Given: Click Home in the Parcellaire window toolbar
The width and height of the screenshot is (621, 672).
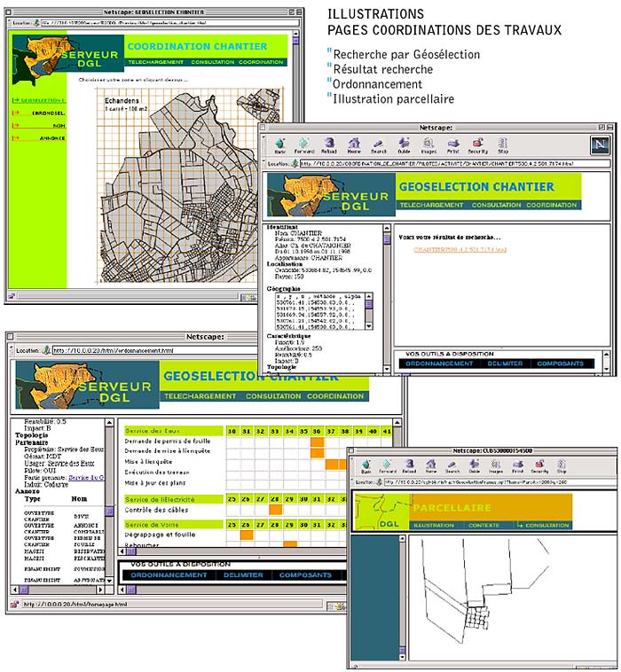Looking at the screenshot, I should 431,466.
